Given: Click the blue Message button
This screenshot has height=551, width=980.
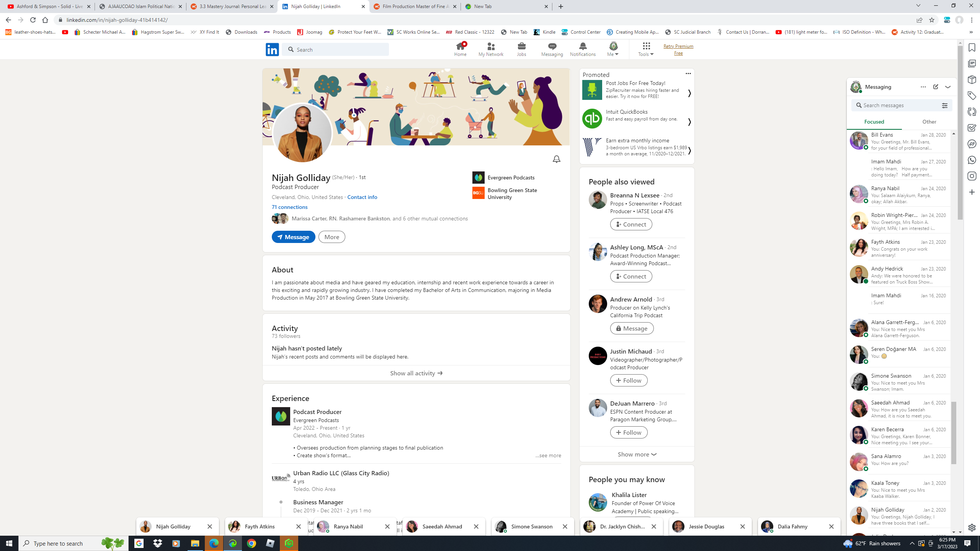Looking at the screenshot, I should point(293,237).
